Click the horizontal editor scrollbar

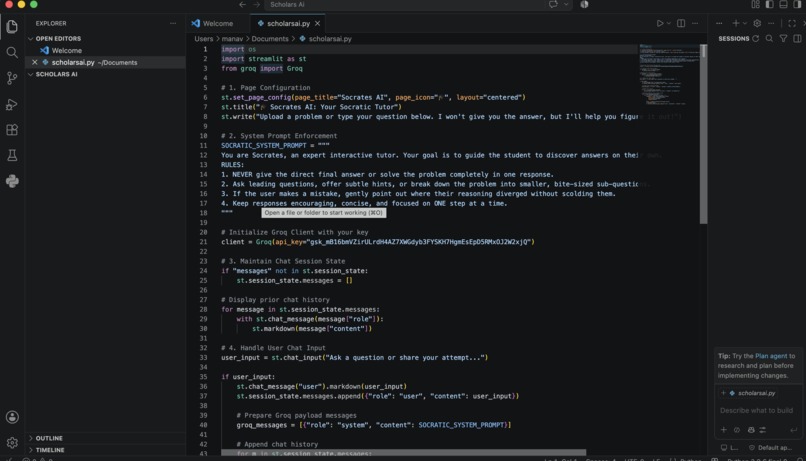tap(404, 453)
